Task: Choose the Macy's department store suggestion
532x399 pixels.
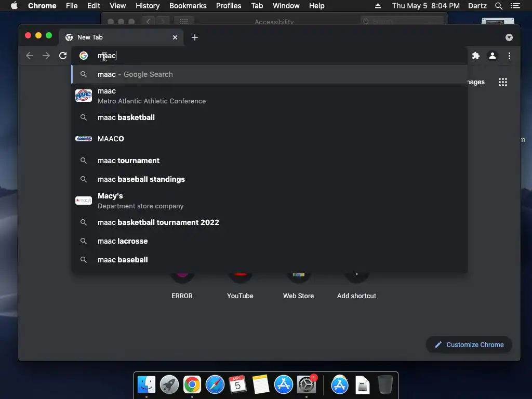Action: coord(270,201)
